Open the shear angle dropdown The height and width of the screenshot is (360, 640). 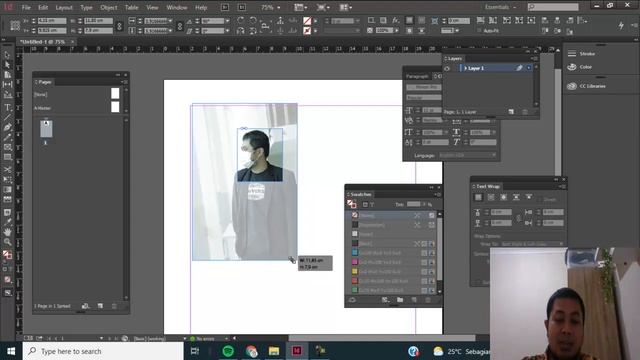click(x=227, y=31)
